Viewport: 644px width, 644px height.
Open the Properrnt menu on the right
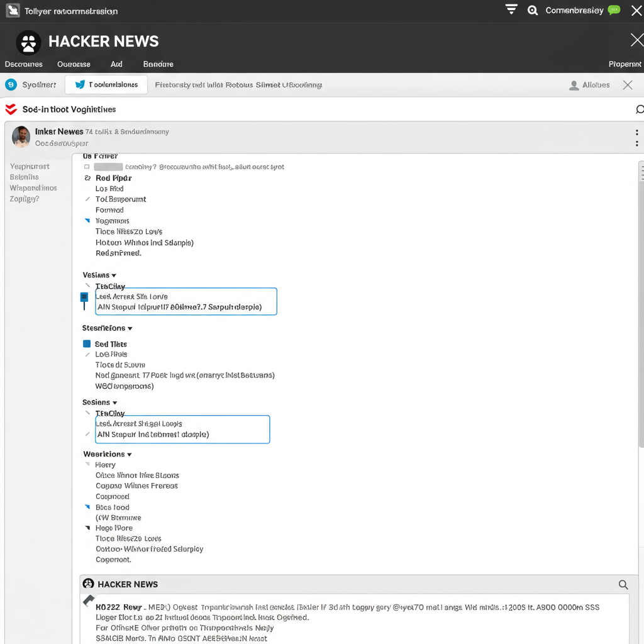(625, 64)
